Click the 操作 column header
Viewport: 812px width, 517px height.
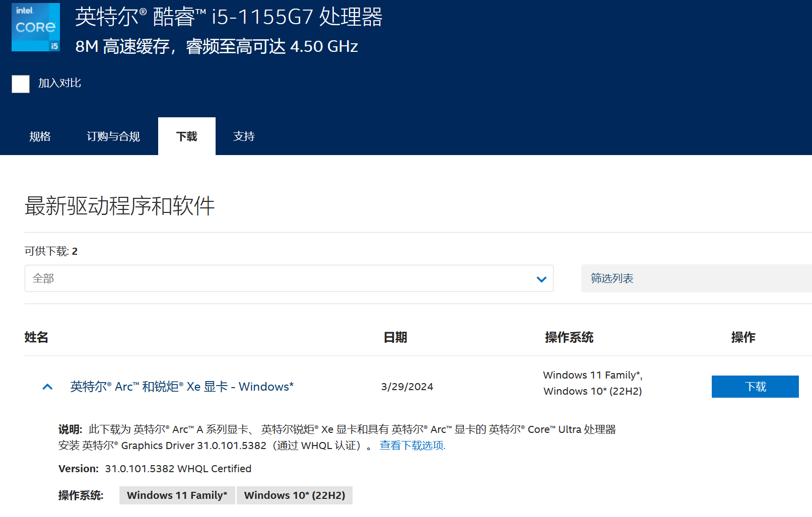[743, 337]
